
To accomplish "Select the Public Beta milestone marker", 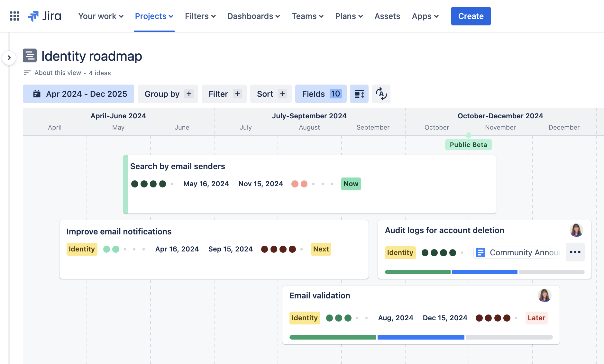I will [x=469, y=145].
